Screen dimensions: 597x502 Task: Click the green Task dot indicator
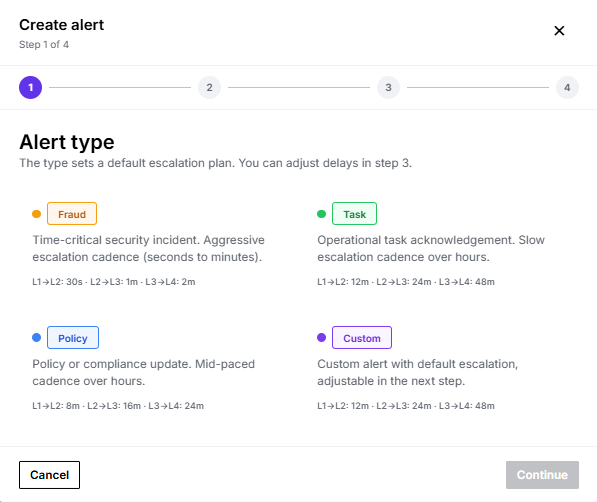click(x=321, y=214)
